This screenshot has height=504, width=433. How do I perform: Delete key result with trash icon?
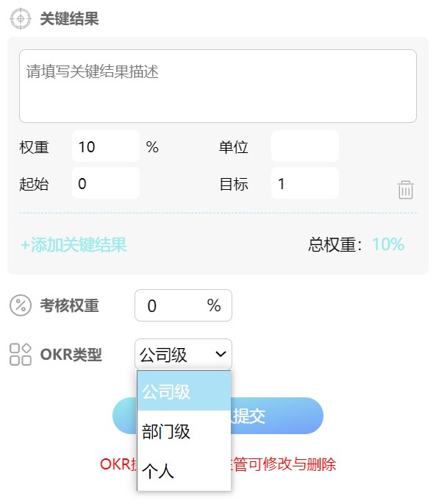(x=405, y=190)
